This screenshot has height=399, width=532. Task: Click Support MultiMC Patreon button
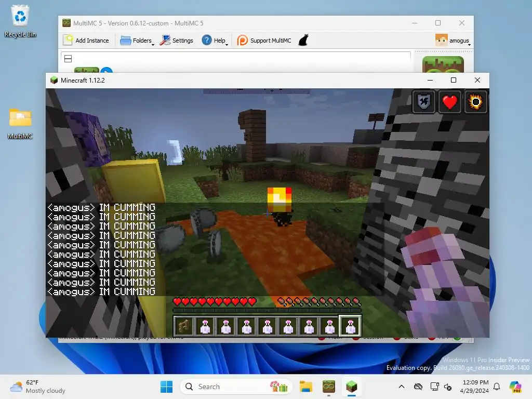264,41
